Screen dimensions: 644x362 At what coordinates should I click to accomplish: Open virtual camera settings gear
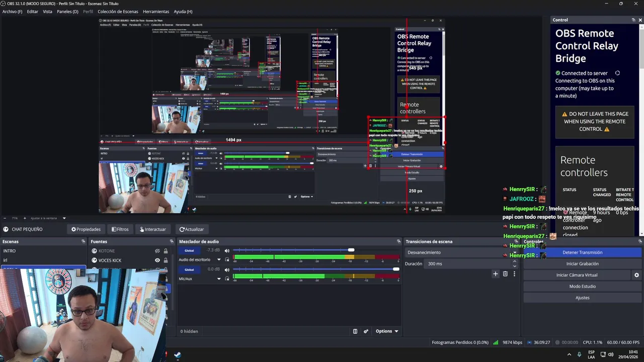point(636,275)
